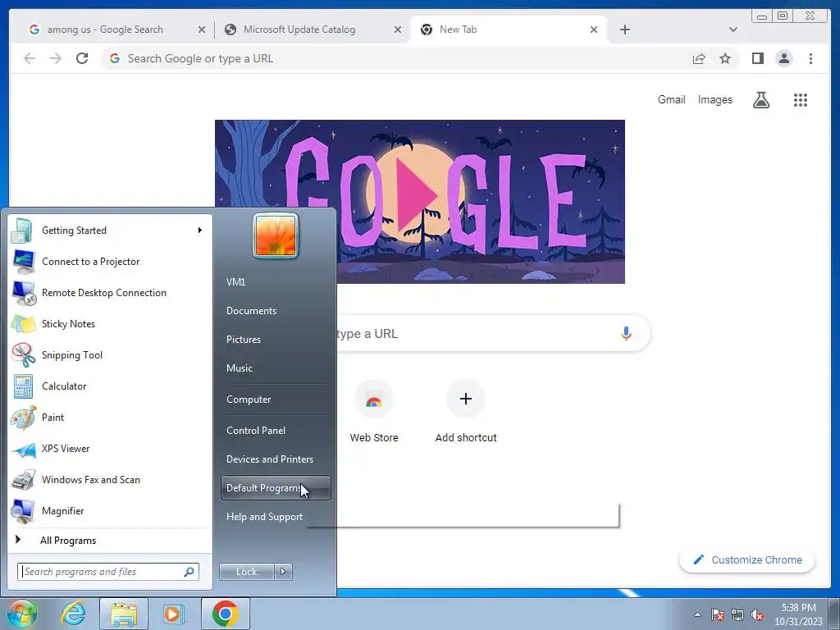Viewport: 840px width, 630px height.
Task: Play the Halloween Google Doodle
Action: pyautogui.click(x=417, y=195)
